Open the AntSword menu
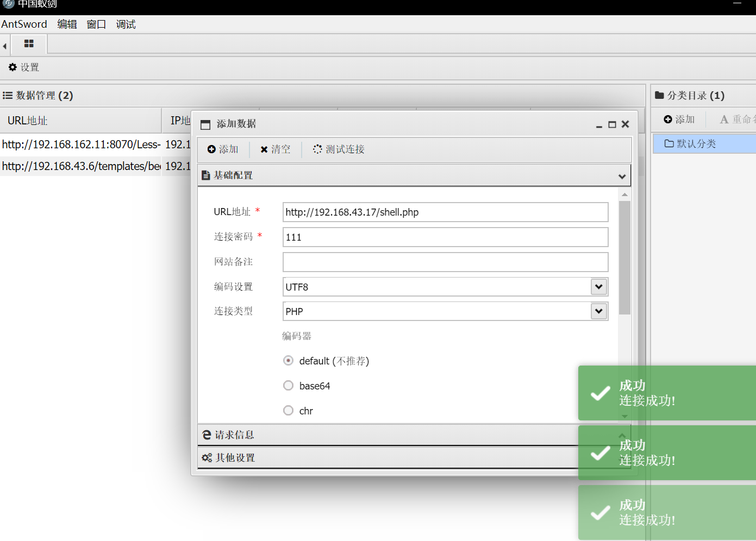 pos(24,24)
